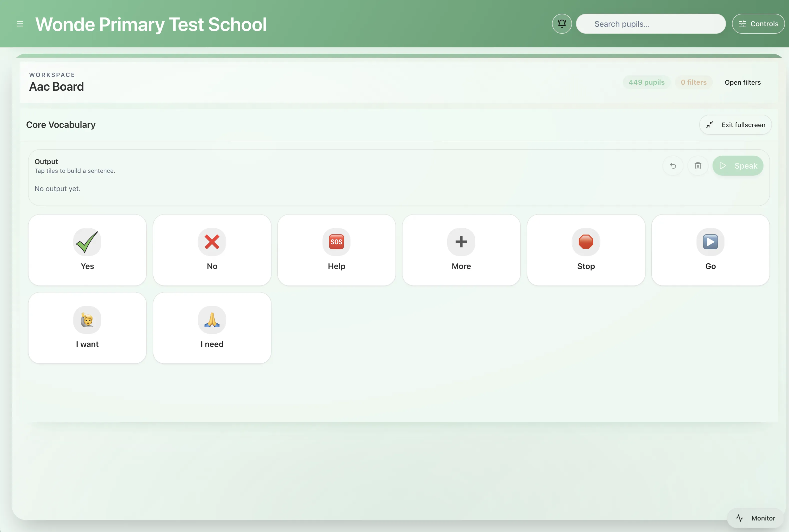
Task: Select the SOS Help tile
Action: click(336, 250)
